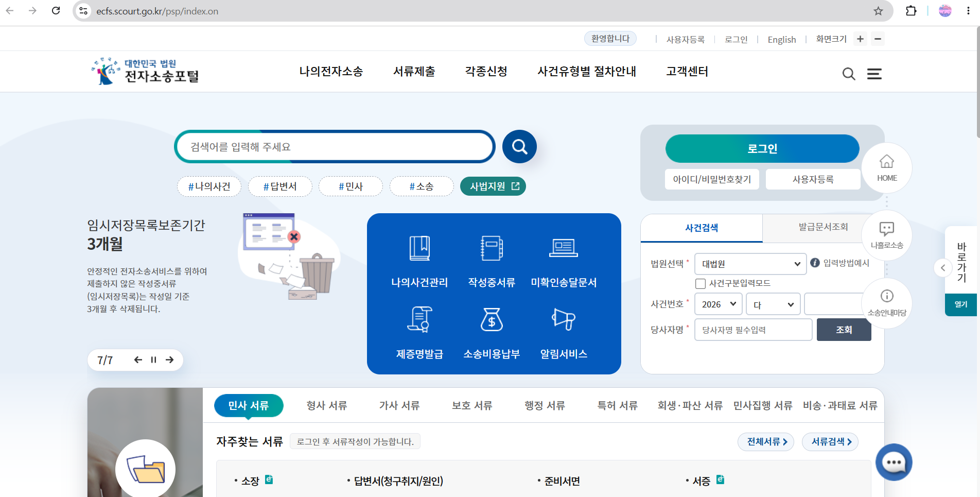Open 고객센터 menu
The image size is (980, 497).
(687, 72)
